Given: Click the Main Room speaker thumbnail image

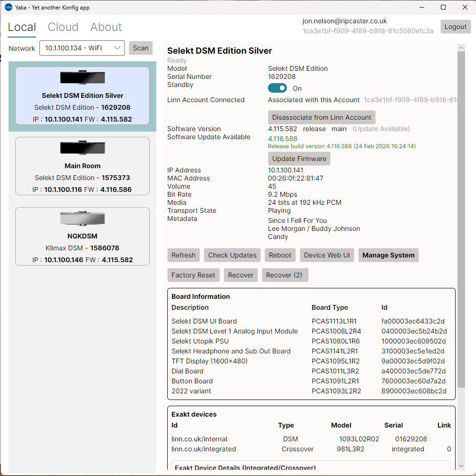Looking at the screenshot, I should 82,147.
